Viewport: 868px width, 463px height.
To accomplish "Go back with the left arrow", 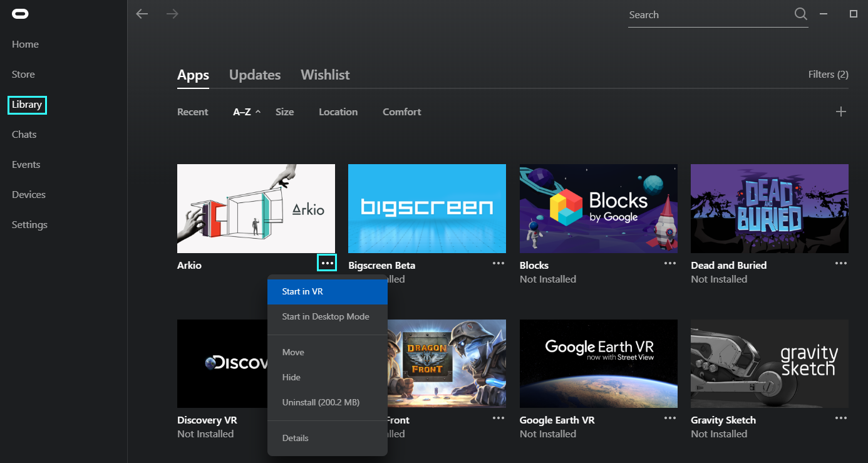I will [x=142, y=14].
